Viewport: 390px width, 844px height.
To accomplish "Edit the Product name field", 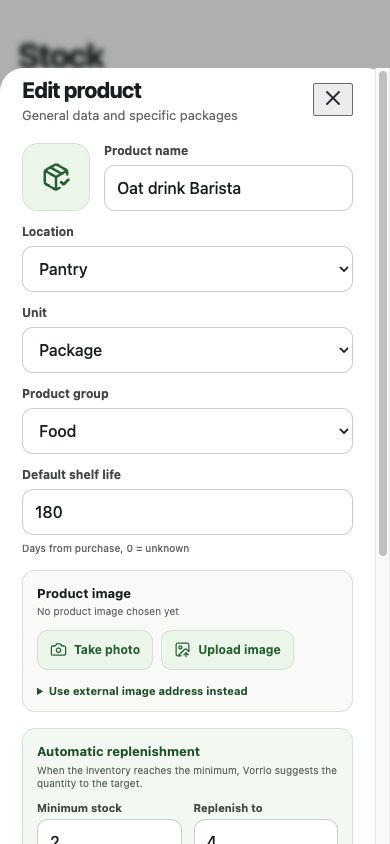I will (x=228, y=188).
